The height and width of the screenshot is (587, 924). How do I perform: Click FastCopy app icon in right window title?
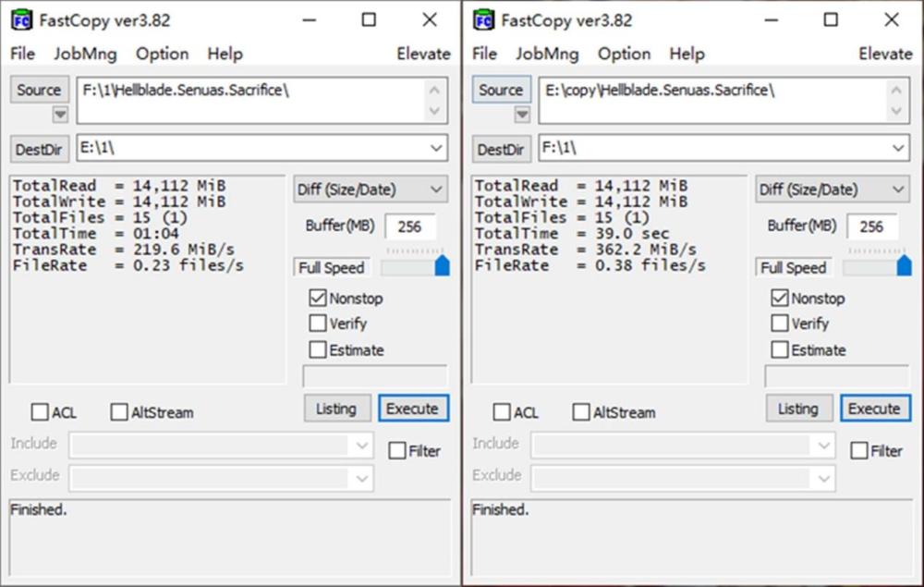click(484, 20)
